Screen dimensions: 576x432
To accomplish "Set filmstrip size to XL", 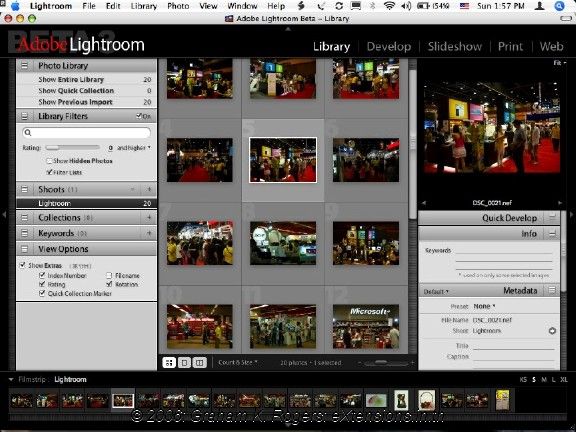I will pos(564,380).
